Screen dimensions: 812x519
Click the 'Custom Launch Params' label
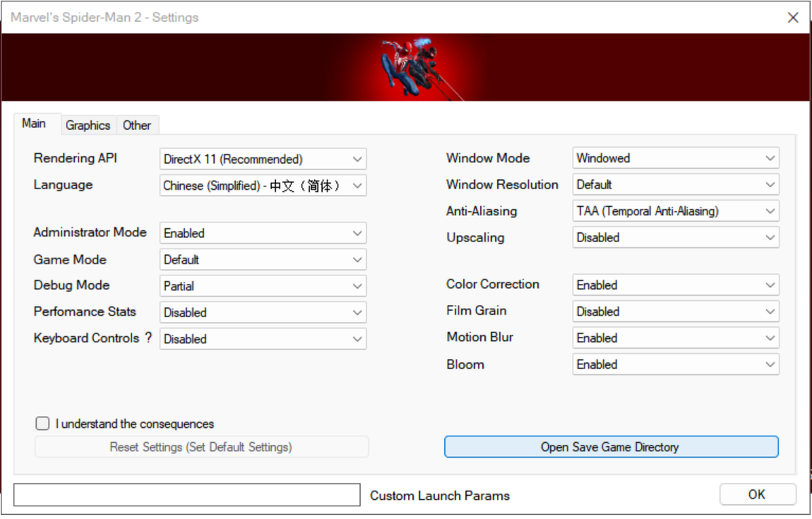[440, 496]
